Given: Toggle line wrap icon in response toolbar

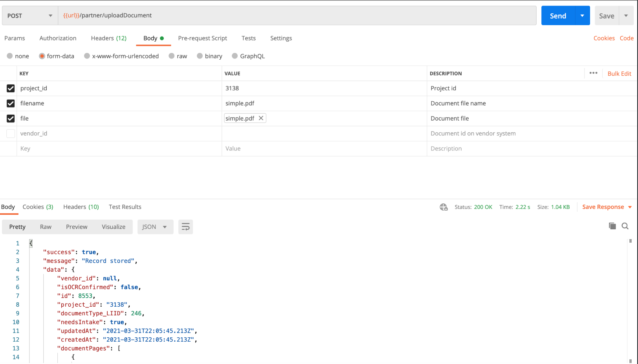Looking at the screenshot, I should point(185,227).
